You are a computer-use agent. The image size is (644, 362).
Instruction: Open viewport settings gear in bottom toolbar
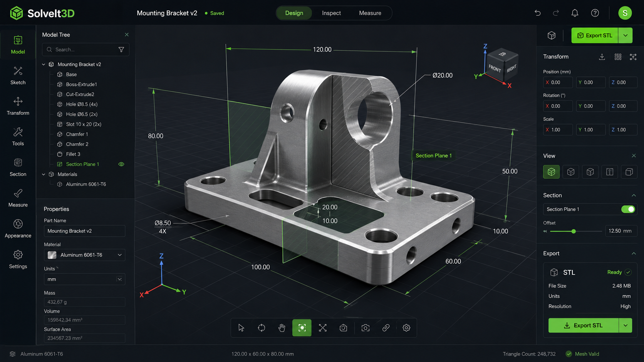(406, 328)
